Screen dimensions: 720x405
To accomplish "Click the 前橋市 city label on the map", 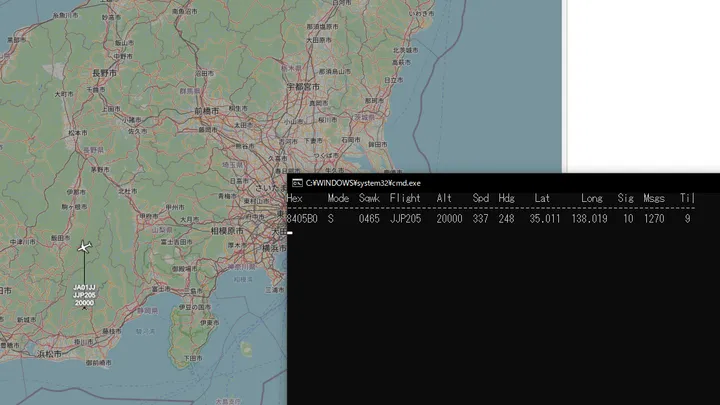I will (207, 111).
